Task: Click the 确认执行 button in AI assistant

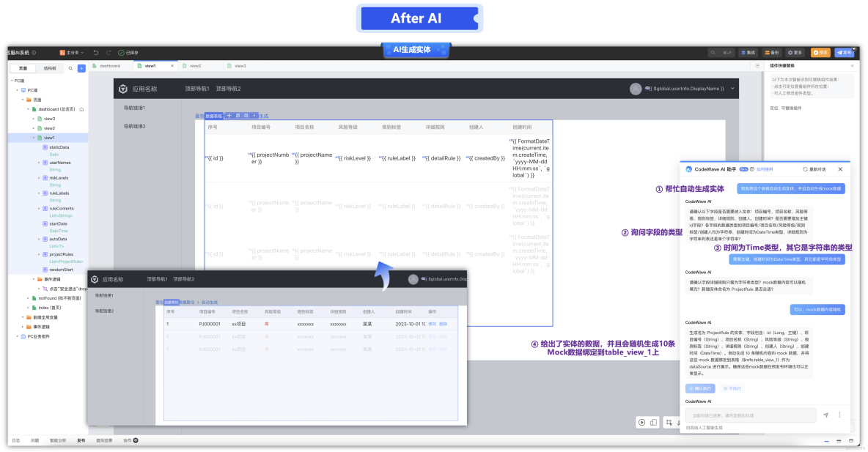Action: (700, 388)
